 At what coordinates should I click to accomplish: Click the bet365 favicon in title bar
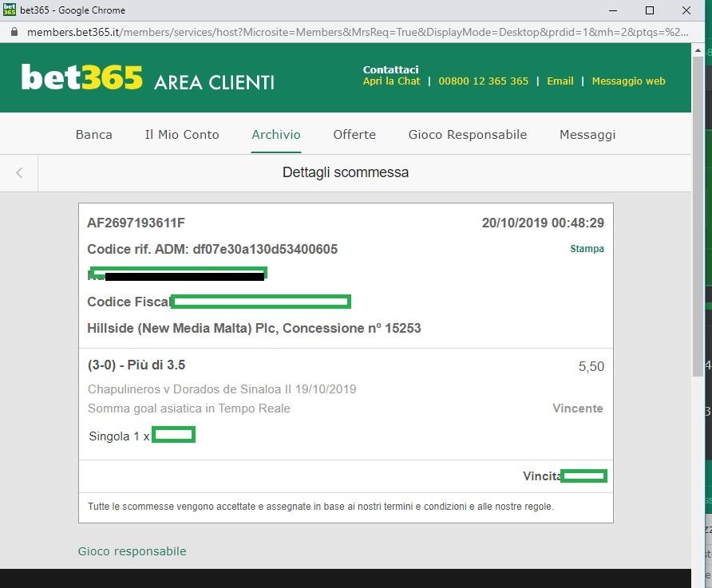pos(9,10)
